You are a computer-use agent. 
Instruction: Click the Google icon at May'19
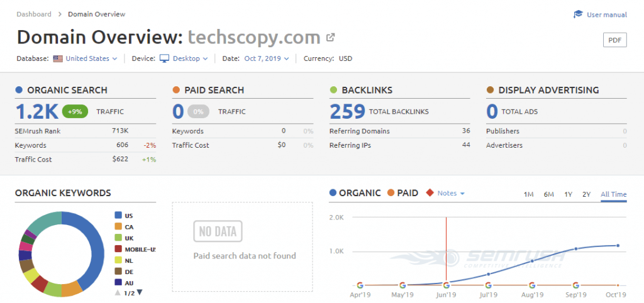tap(402, 285)
